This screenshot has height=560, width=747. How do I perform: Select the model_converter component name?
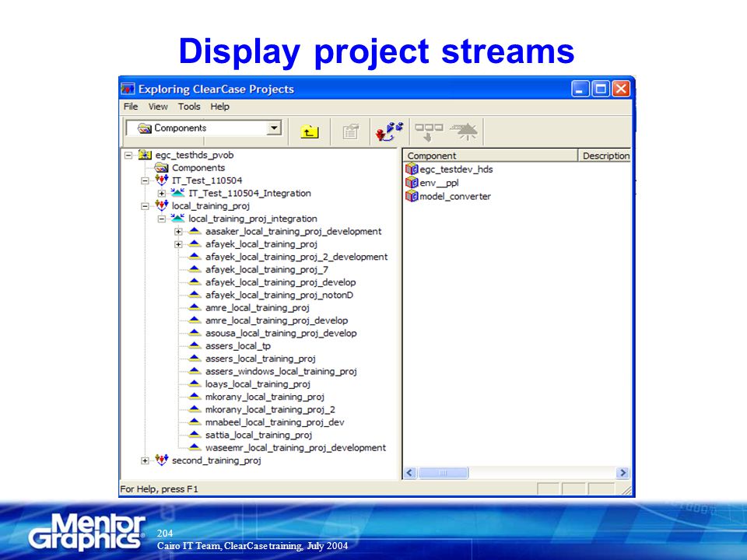point(455,196)
